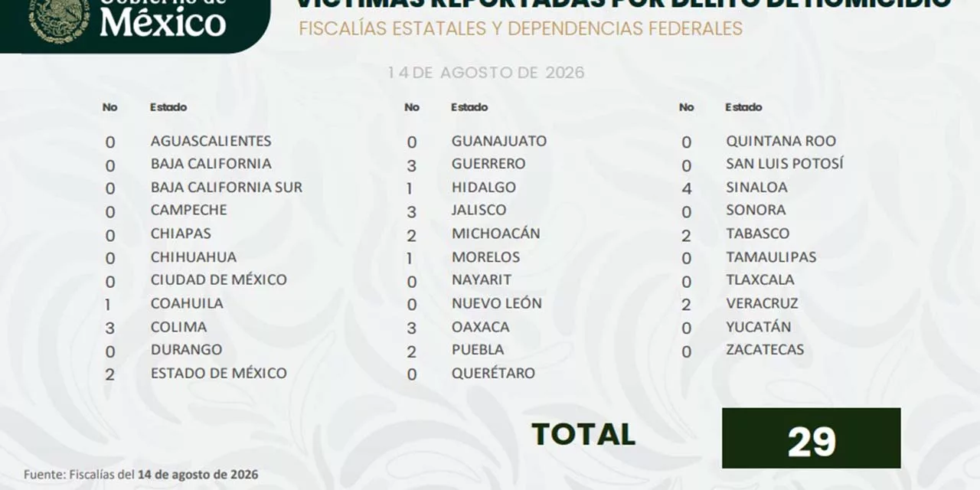Select the TOTAL value box showing 29
This screenshot has height=490, width=980.
(x=811, y=438)
